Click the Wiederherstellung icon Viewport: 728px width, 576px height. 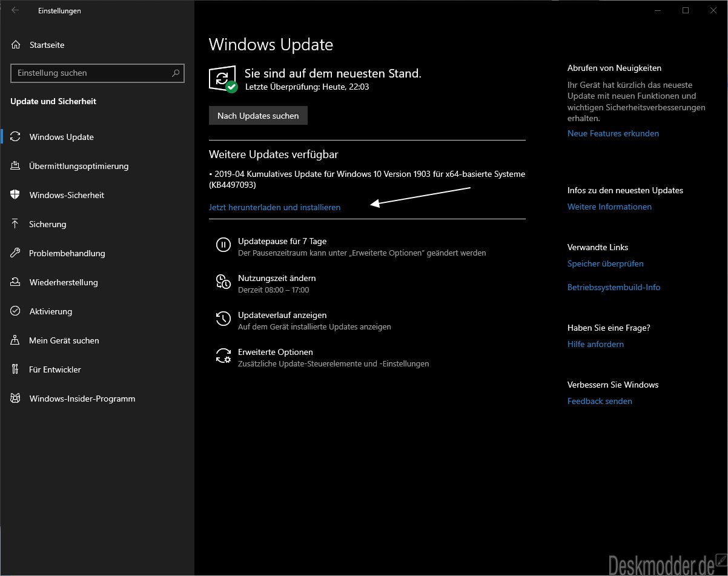coord(16,282)
